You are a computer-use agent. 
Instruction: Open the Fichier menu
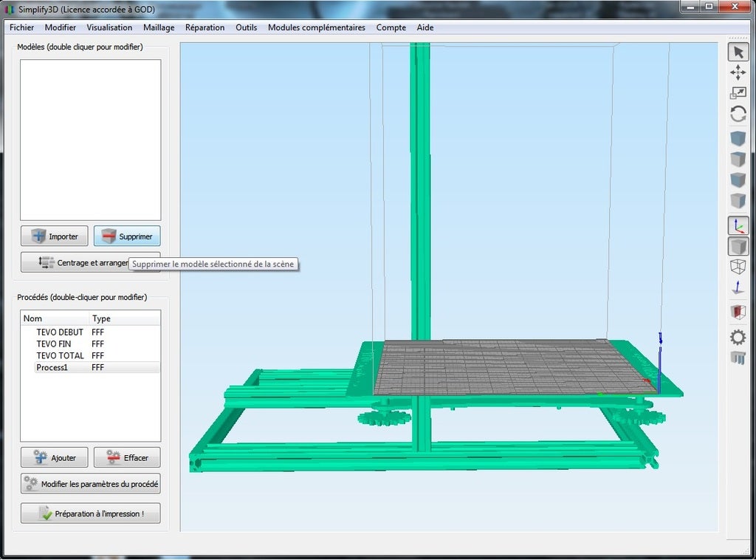point(22,27)
